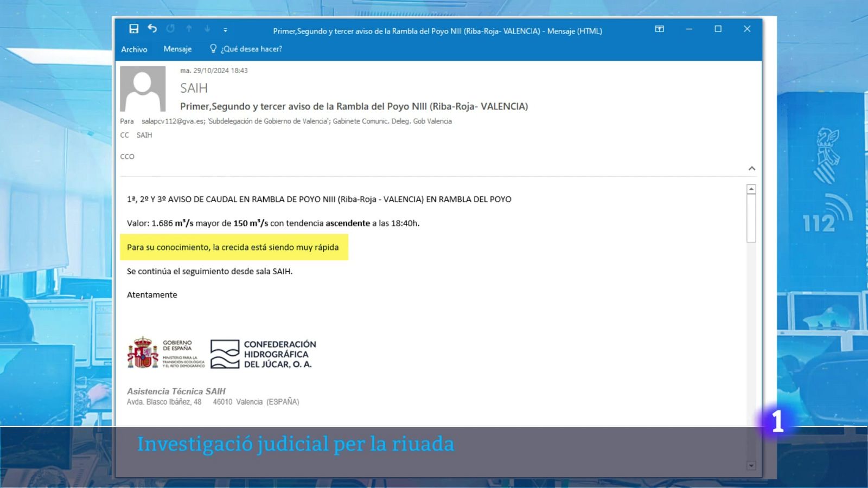This screenshot has width=868, height=488.
Task: Open the Archivo menu tab
Action: (134, 49)
